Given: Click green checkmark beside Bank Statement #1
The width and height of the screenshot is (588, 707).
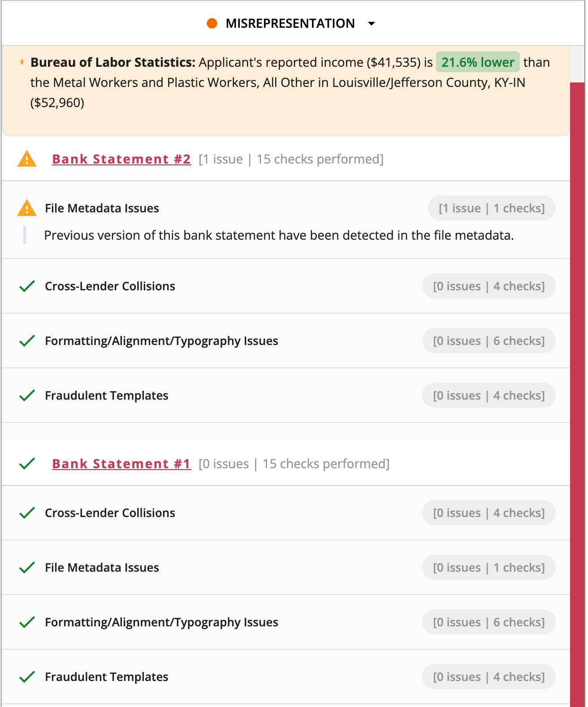Looking at the screenshot, I should point(27,464).
